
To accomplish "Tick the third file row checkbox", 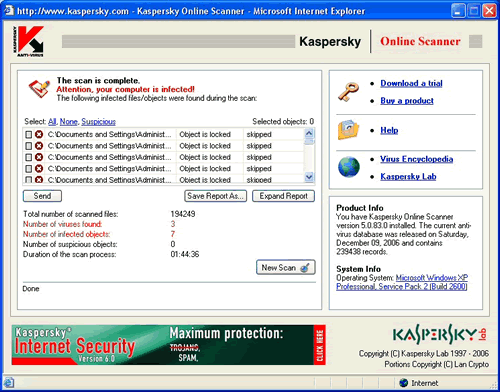I will click(29, 157).
